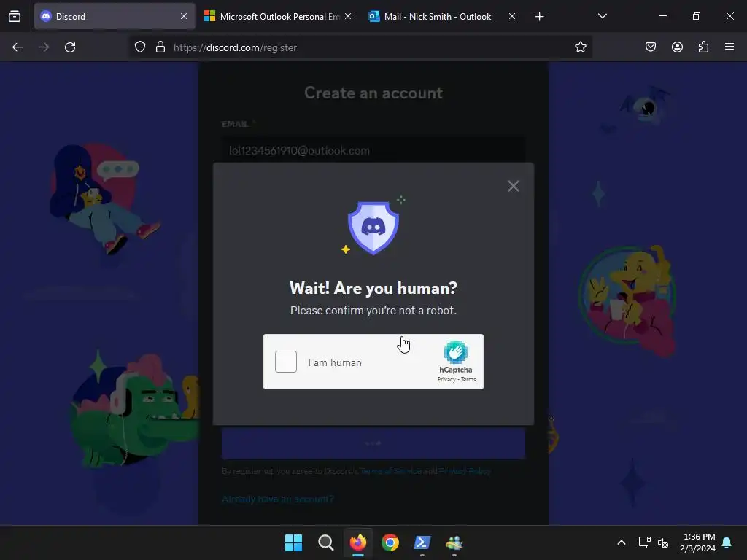Screen dimensions: 747x560
Task: Open hCaptcha Terms link
Action: pos(468,379)
